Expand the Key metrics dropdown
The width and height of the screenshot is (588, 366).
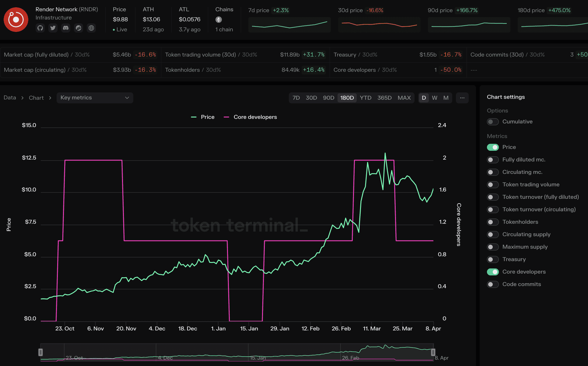pyautogui.click(x=95, y=98)
